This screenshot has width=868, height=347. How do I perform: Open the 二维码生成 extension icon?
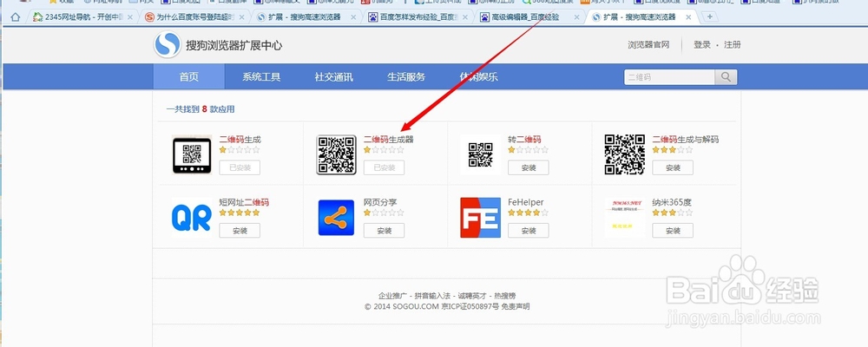(x=192, y=154)
